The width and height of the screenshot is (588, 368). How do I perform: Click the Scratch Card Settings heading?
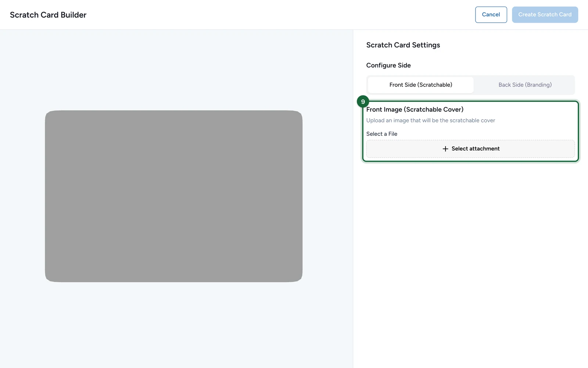click(x=403, y=45)
